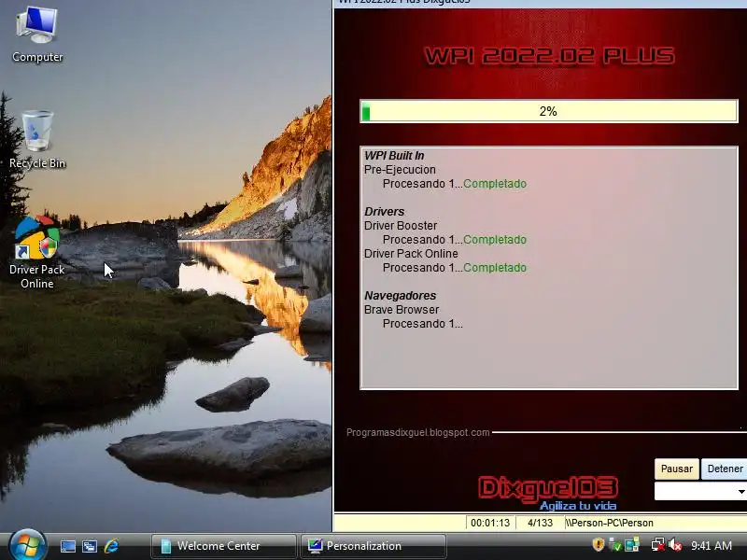Click the disconnected network tray icon
Viewport: 747px width, 560px height.
click(658, 545)
